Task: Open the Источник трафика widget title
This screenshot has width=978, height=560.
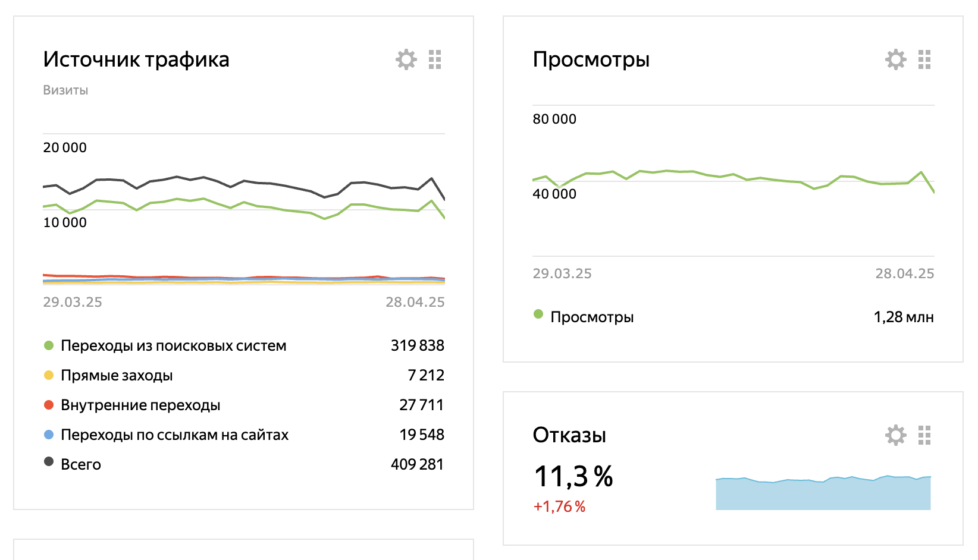Action: [x=136, y=59]
